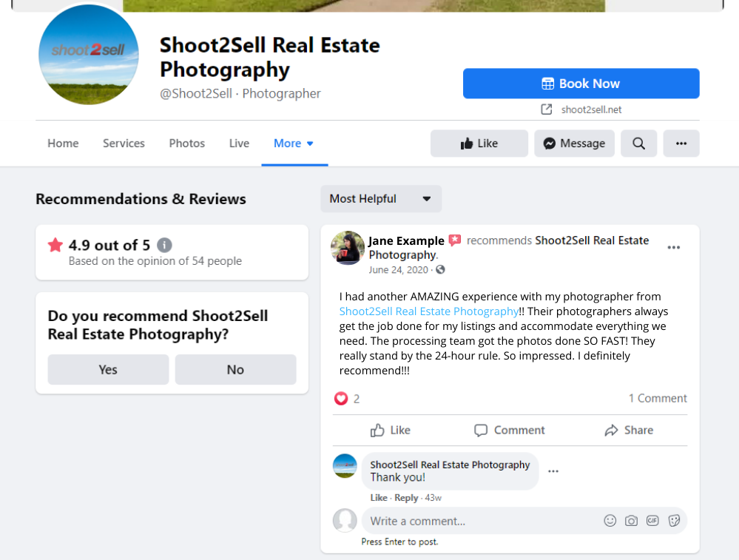Expand the More tab dropdown

click(x=294, y=144)
